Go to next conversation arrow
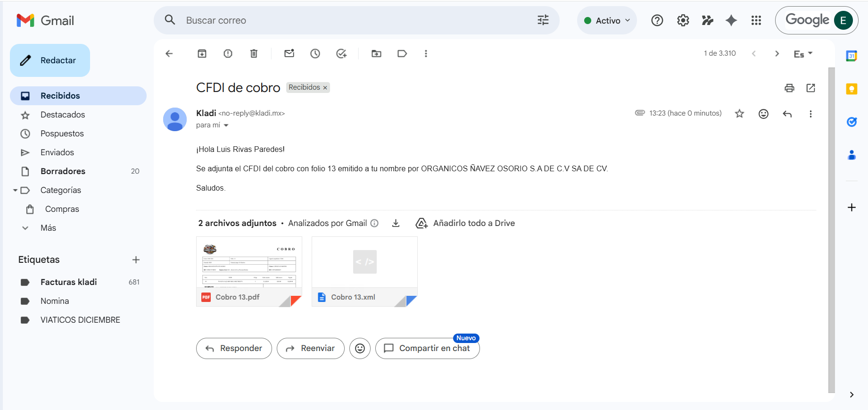The width and height of the screenshot is (868, 410). coord(777,54)
